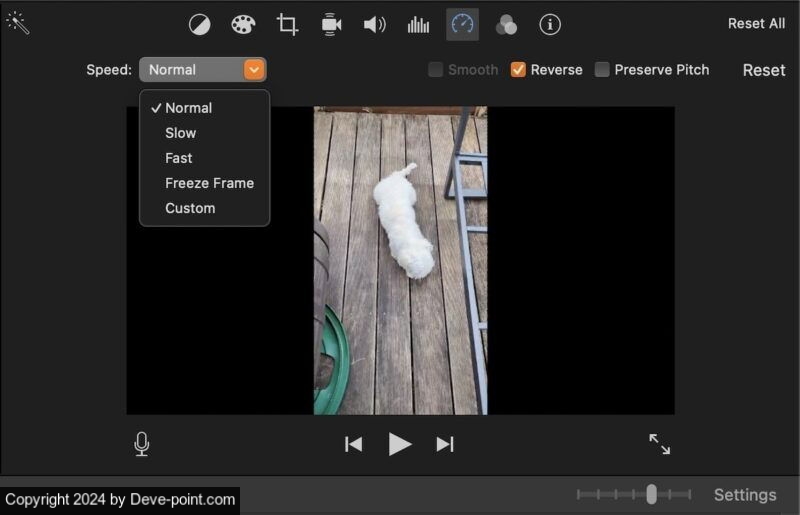Uncheck the Reverse checkbox

[x=518, y=70]
